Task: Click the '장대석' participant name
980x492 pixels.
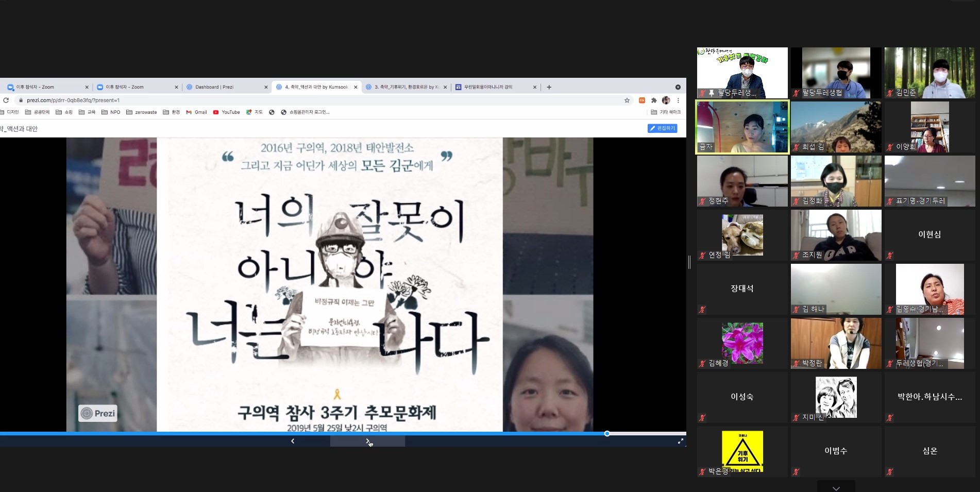Action: [742, 289]
